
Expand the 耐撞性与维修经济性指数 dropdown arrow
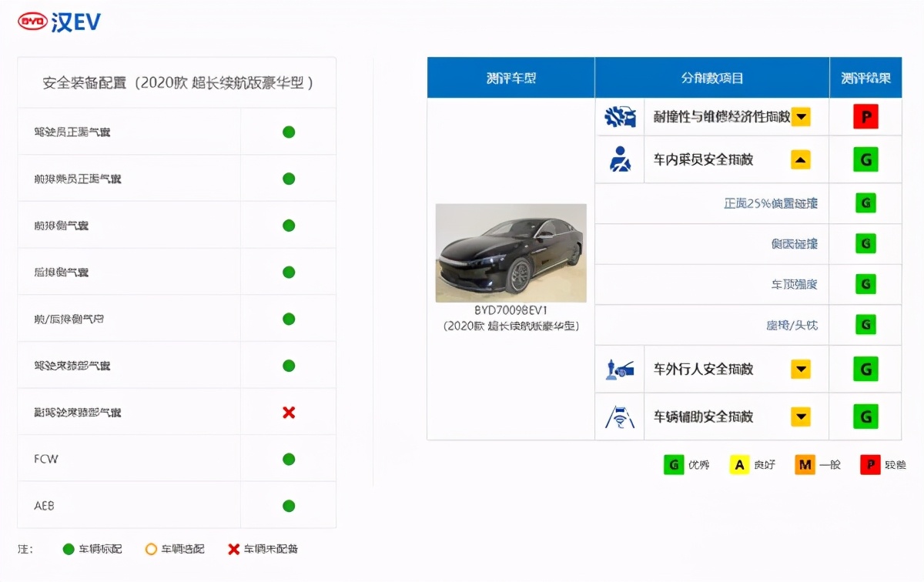801,116
